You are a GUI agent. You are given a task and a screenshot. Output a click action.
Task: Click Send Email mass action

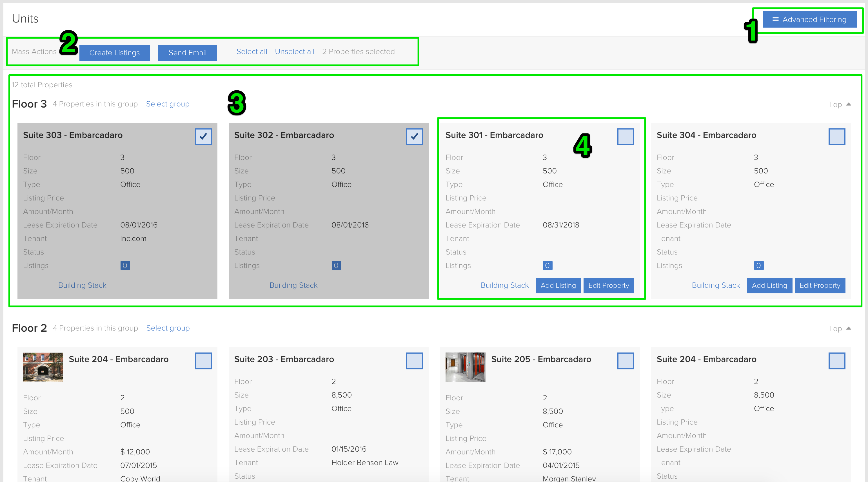(187, 53)
